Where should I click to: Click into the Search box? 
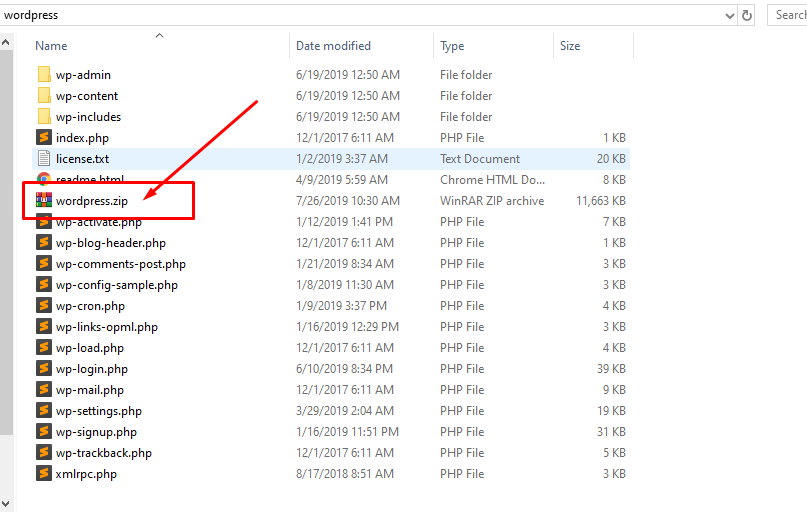[787, 15]
